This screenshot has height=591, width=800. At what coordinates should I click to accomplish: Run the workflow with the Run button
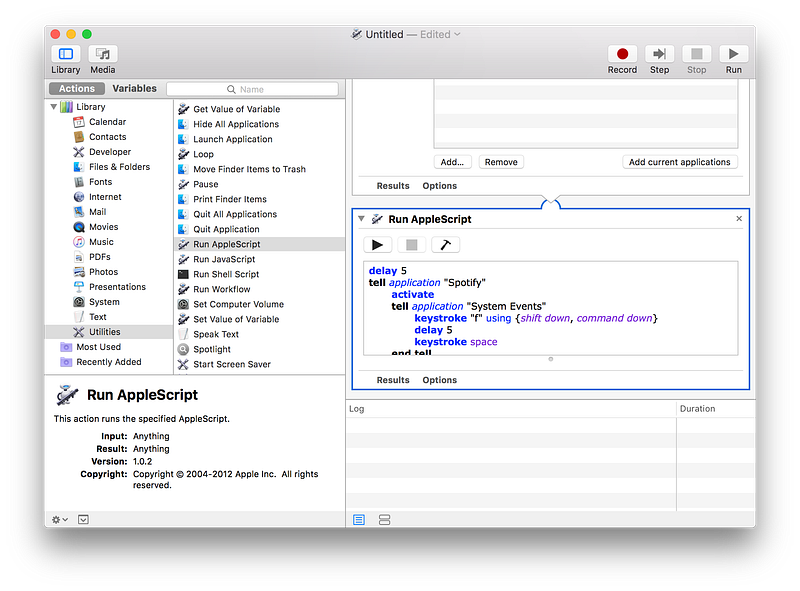734,54
